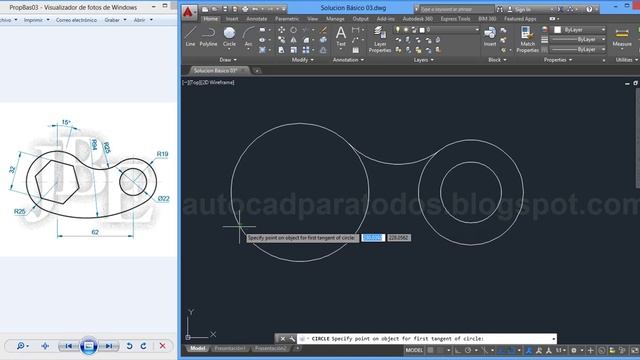Expand the Annotation panel dropdown
Viewport: 640px width, 360px height.
348,60
